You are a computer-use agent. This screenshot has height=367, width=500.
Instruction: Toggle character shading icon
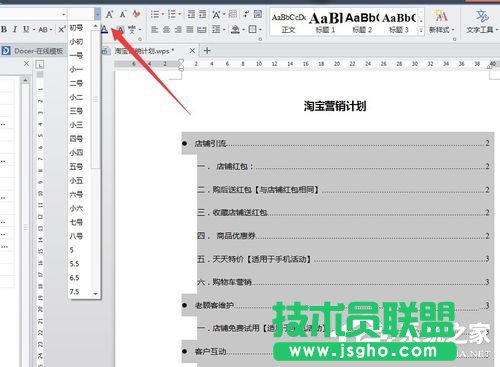point(120,30)
